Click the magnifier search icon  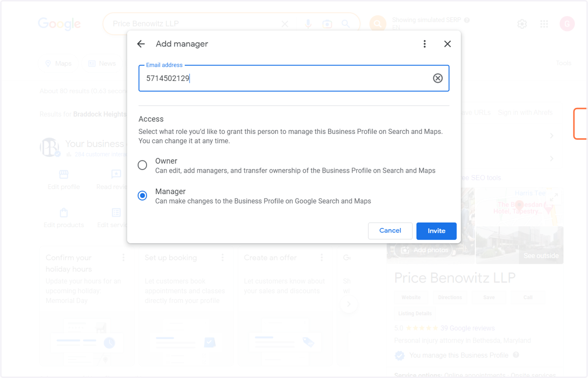click(x=345, y=24)
